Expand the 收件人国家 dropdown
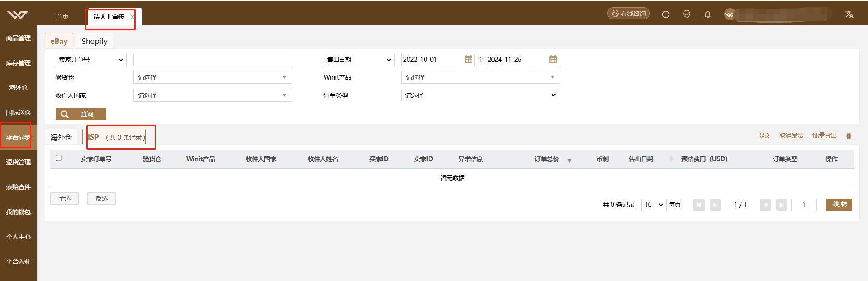The image size is (868, 281). coord(212,95)
